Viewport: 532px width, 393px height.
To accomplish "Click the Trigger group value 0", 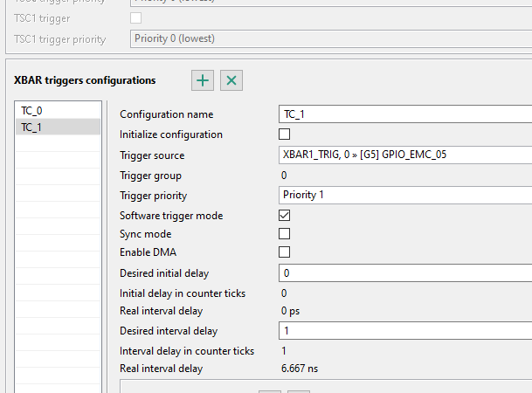I will 285,176.
